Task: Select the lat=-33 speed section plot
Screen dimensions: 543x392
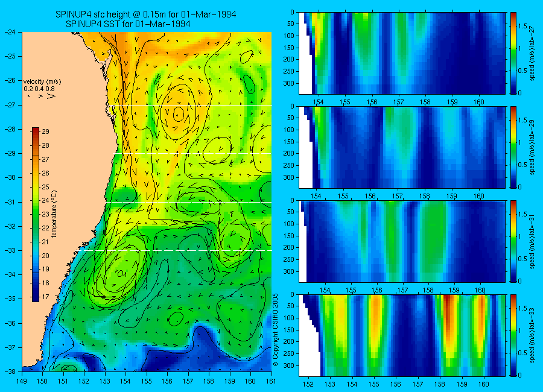Action: click(402, 335)
